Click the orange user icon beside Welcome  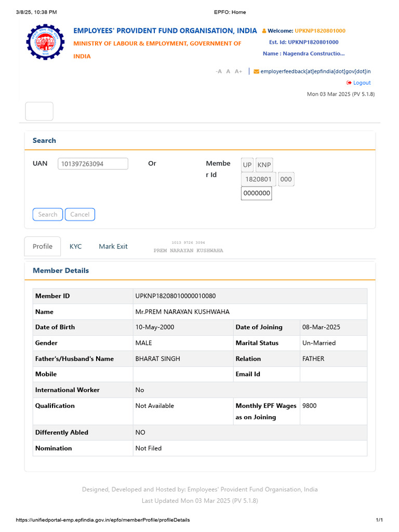click(x=264, y=31)
